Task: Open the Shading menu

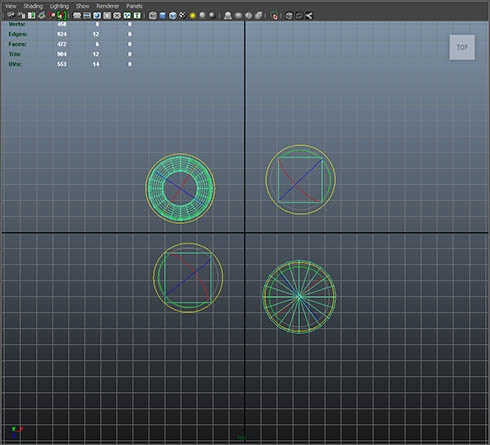Action: click(33, 6)
